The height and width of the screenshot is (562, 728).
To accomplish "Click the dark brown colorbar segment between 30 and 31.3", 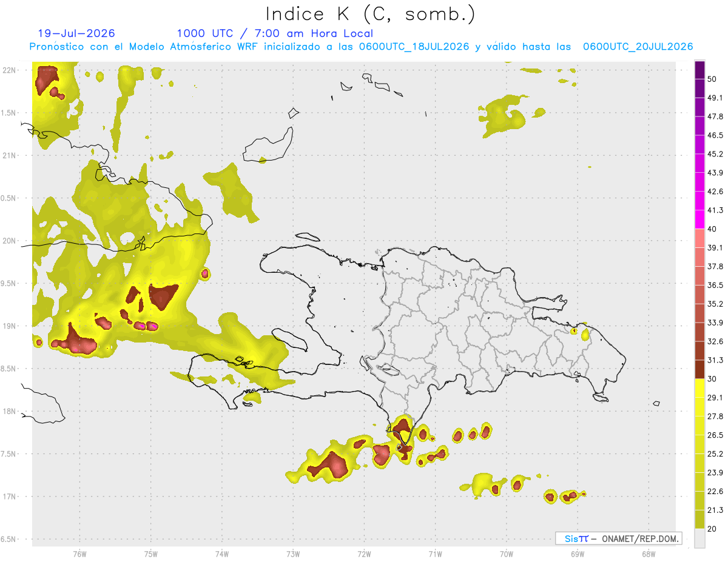I will [699, 370].
